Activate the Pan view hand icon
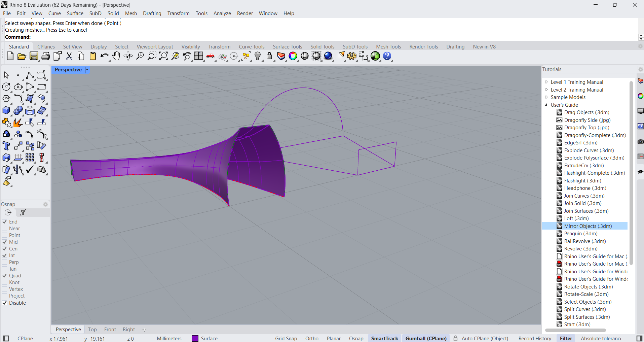 click(116, 56)
